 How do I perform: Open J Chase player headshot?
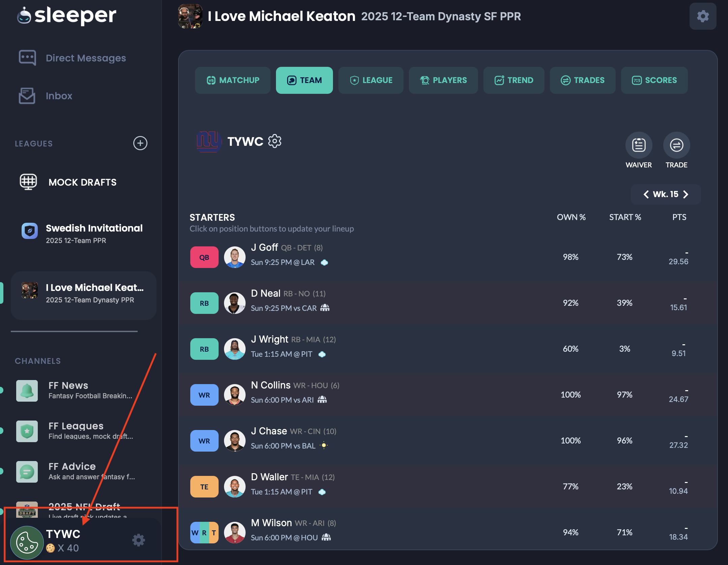click(x=234, y=441)
